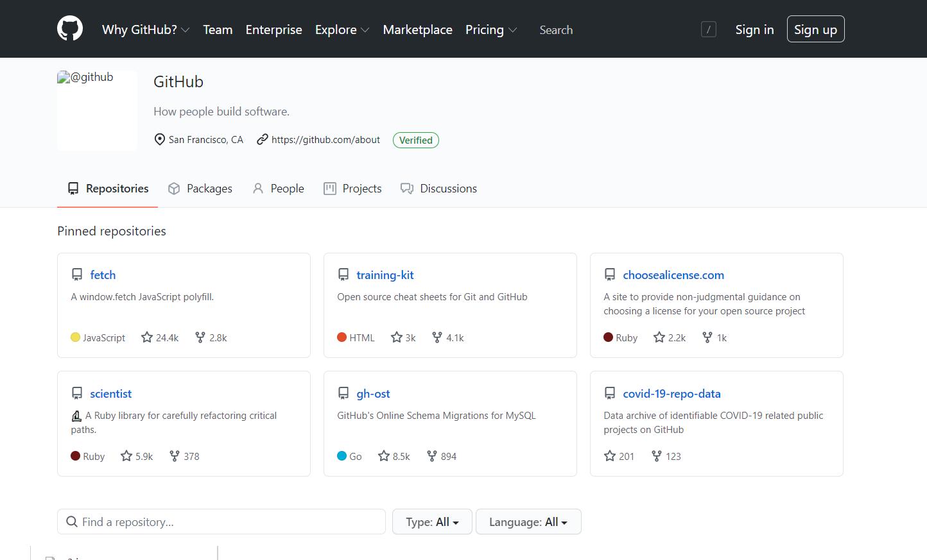Open the scientist repository link
Image resolution: width=927 pixels, height=560 pixels.
(110, 394)
